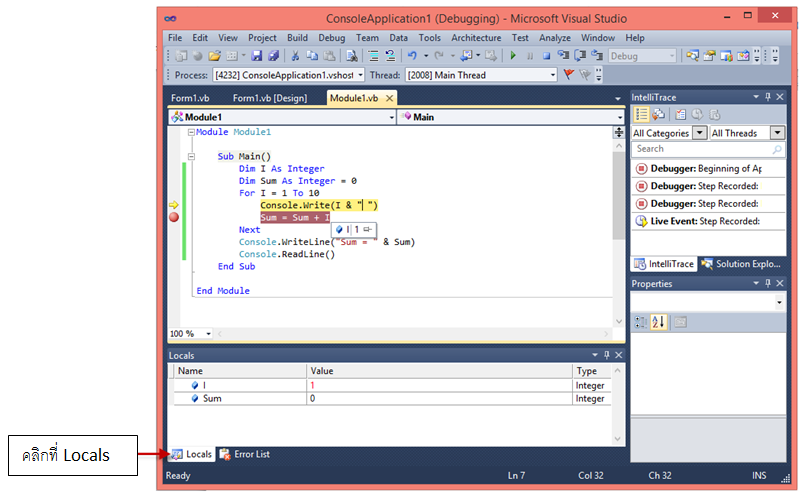Click IntelliTrace calls view icon

[x=658, y=114]
